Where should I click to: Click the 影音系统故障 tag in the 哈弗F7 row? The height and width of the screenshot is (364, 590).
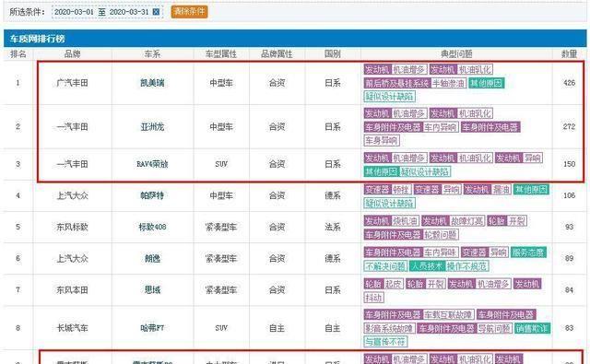[389, 328]
